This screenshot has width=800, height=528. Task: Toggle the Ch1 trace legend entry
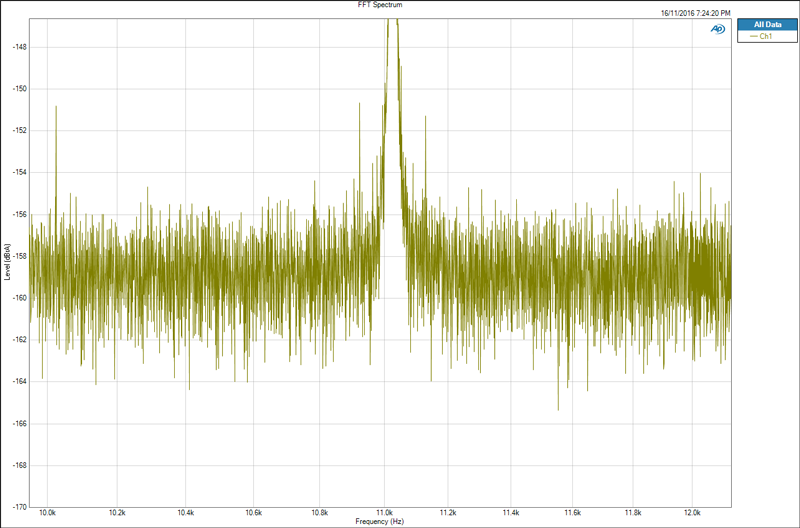click(x=761, y=36)
